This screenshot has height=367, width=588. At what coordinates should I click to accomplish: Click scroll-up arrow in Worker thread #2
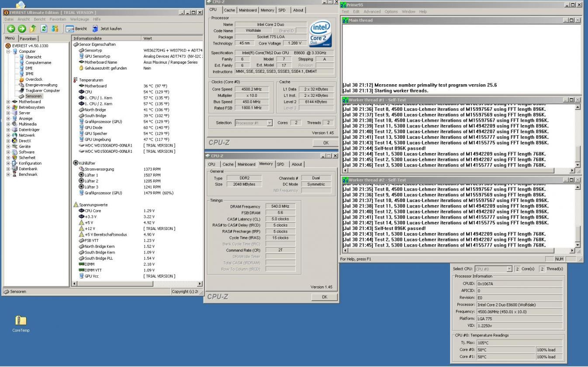(x=578, y=187)
